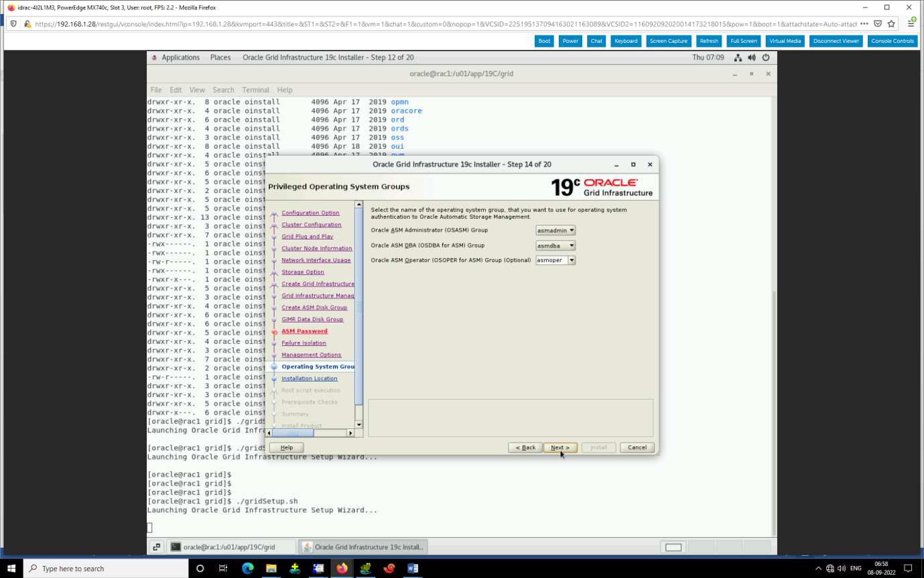Click the Pocket save icon in address bar
The width and height of the screenshot is (924, 578).
[x=878, y=23]
